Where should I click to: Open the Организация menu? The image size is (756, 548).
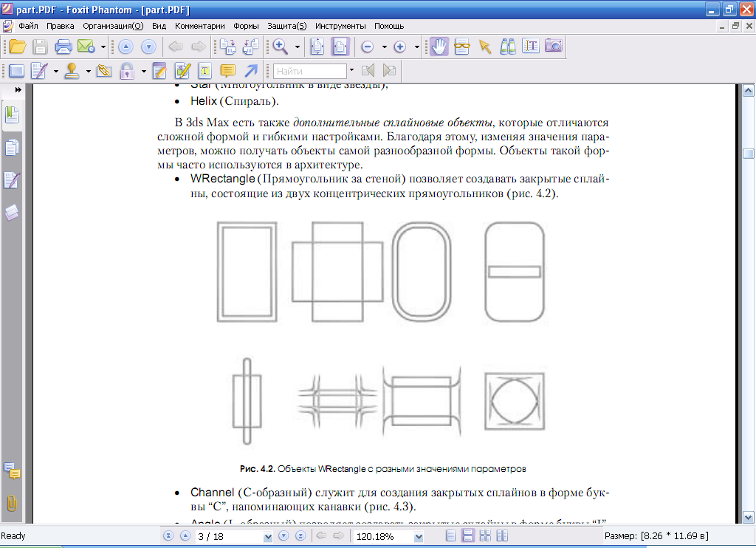coord(113,26)
